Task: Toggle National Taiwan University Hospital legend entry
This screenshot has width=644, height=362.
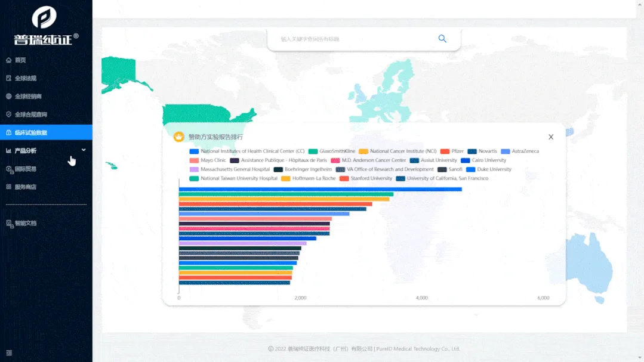Action: pyautogui.click(x=234, y=178)
